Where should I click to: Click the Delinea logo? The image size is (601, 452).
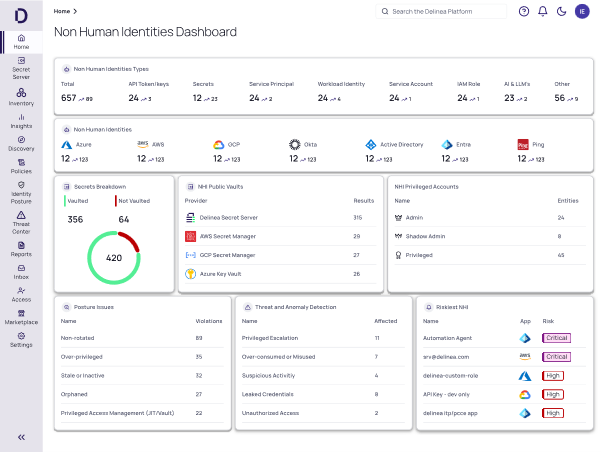click(21, 16)
